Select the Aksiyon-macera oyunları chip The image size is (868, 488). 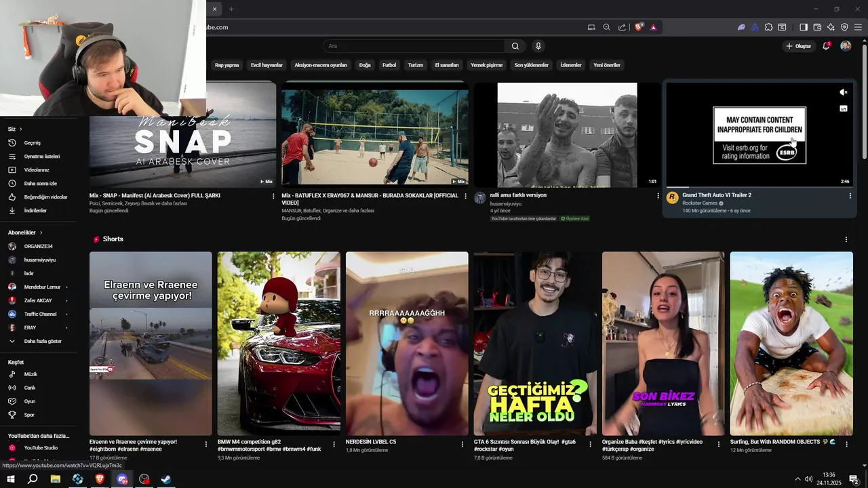[x=321, y=65]
